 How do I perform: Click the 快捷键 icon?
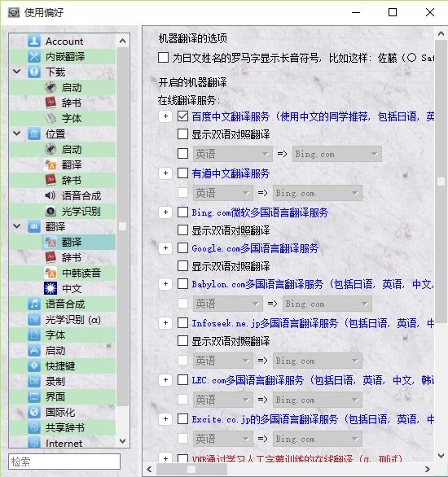33,365
